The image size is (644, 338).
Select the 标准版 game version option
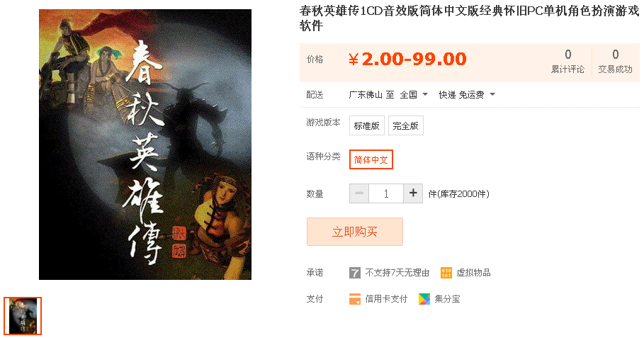(x=367, y=125)
